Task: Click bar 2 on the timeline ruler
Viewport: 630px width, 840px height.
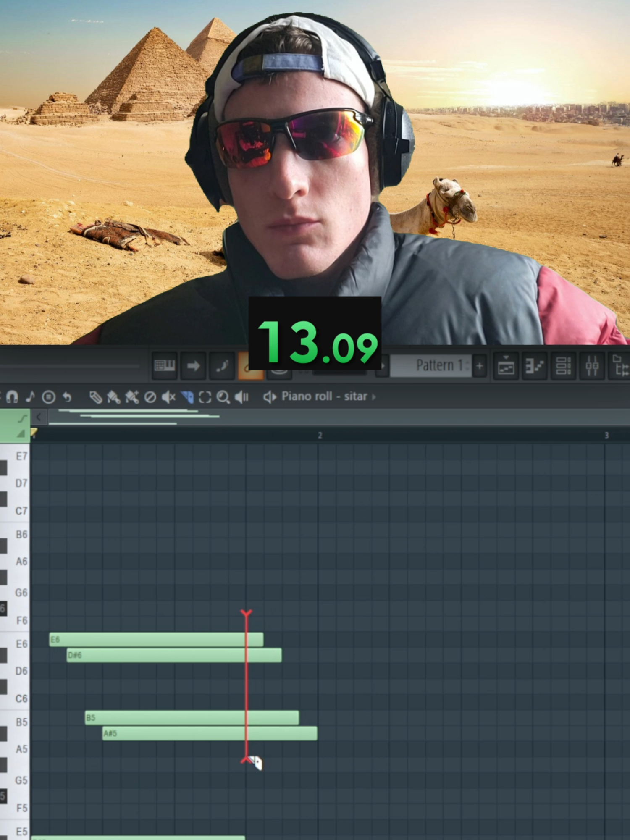Action: tap(320, 436)
